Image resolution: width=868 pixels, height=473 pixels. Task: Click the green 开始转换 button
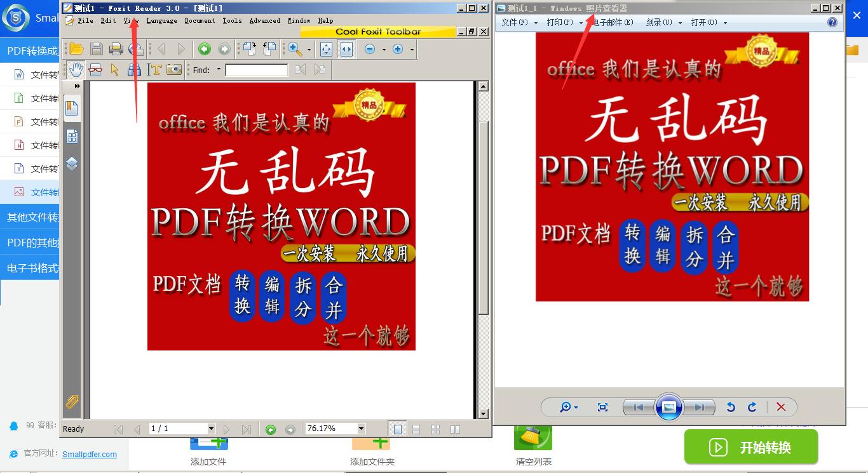click(x=750, y=447)
